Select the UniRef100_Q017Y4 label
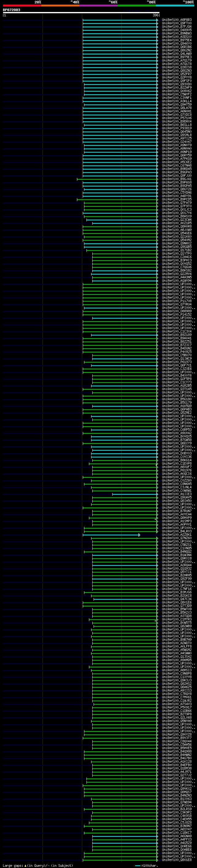 pyautogui.click(x=177, y=213)
